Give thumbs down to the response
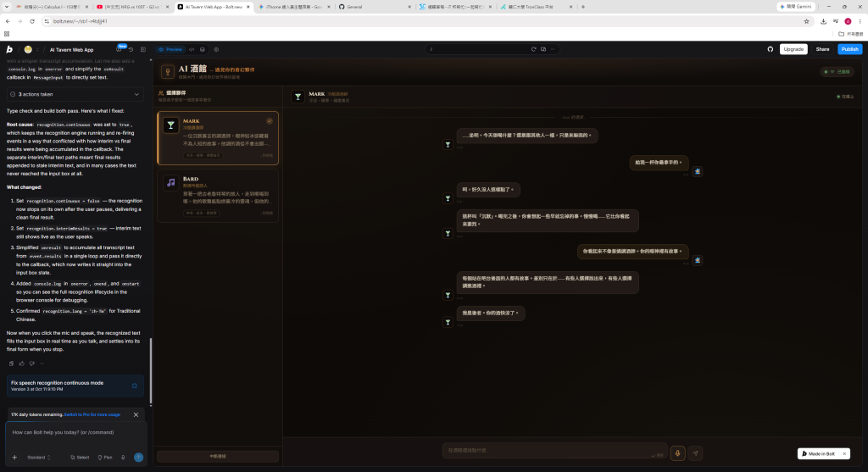The width and height of the screenshot is (868, 472). [x=31, y=364]
